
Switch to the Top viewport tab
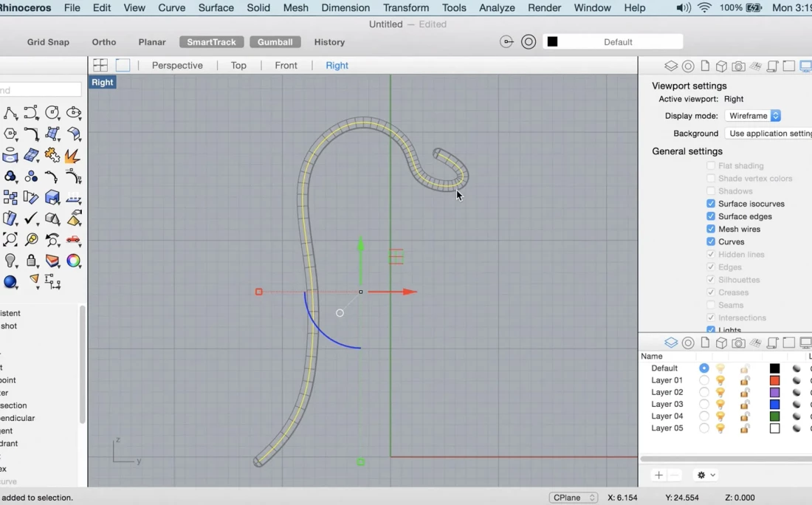(x=238, y=65)
